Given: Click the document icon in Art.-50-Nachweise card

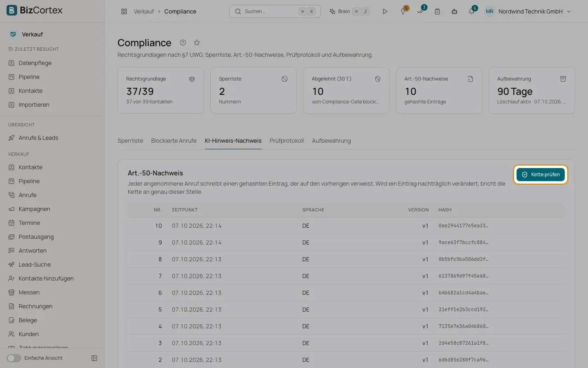Looking at the screenshot, I should pyautogui.click(x=470, y=79).
